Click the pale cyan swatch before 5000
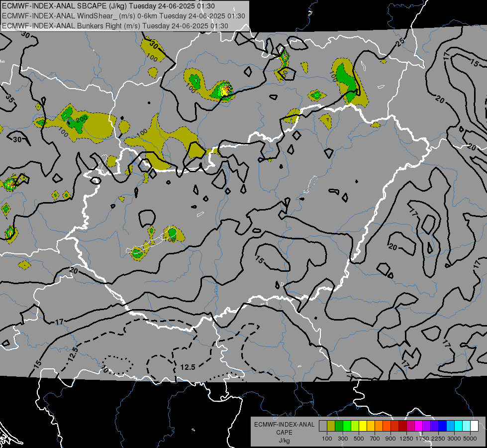The height and width of the screenshot is (448, 487). pyautogui.click(x=467, y=426)
